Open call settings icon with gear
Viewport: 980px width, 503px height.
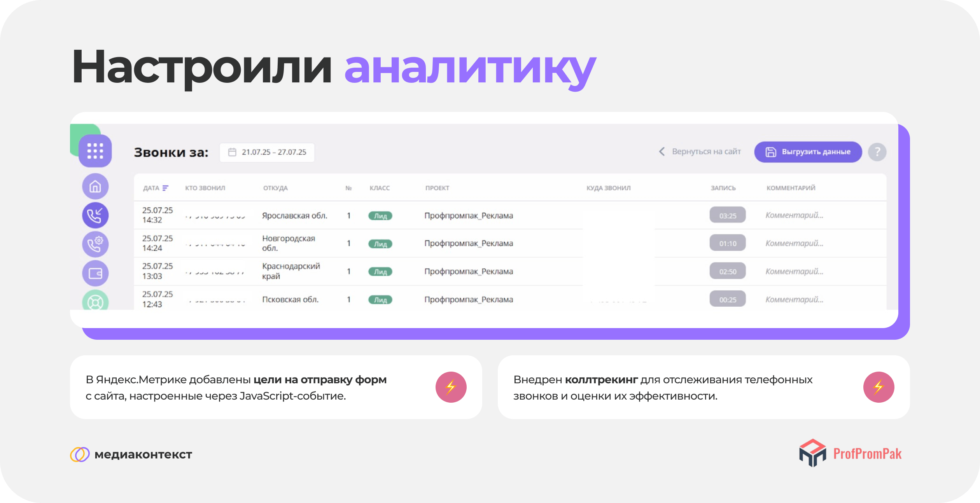coord(95,244)
